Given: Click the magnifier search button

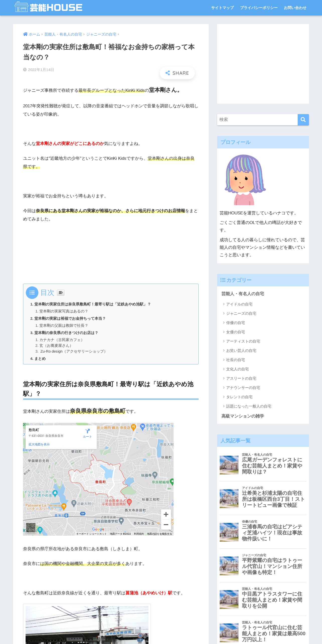Looking at the screenshot, I should (303, 120).
